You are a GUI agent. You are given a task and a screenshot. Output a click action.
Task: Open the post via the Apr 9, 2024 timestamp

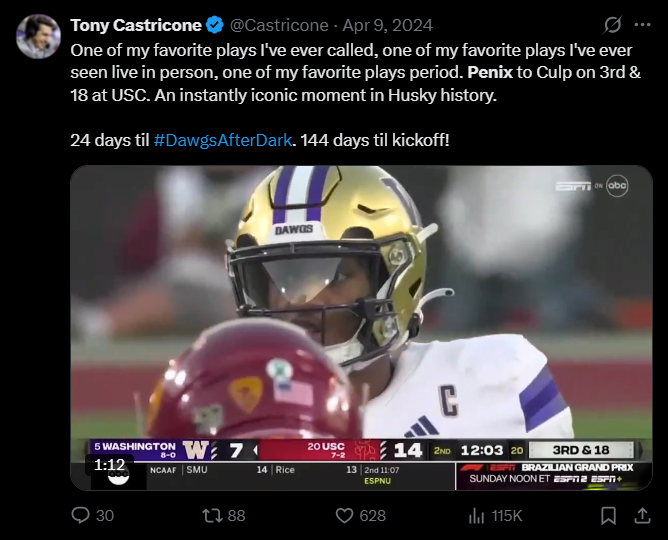[x=375, y=24]
